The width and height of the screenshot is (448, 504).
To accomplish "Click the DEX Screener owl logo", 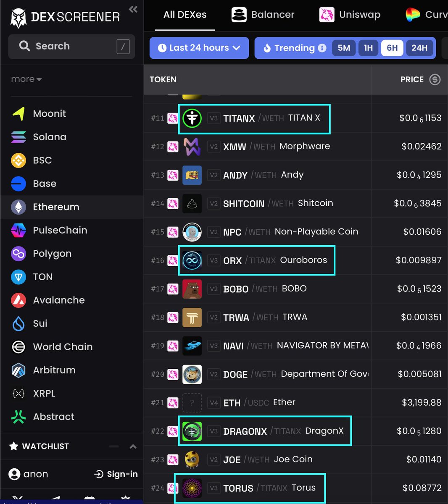I will pos(18,17).
